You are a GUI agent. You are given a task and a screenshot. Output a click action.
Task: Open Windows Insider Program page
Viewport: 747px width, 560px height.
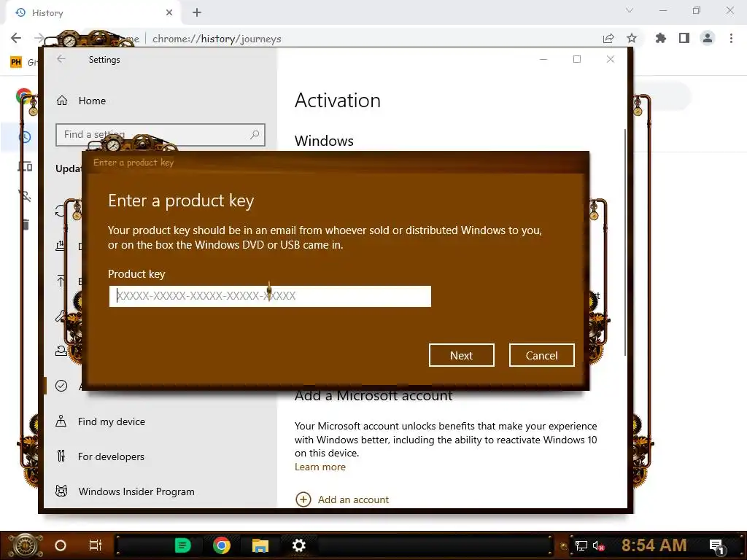(x=136, y=491)
